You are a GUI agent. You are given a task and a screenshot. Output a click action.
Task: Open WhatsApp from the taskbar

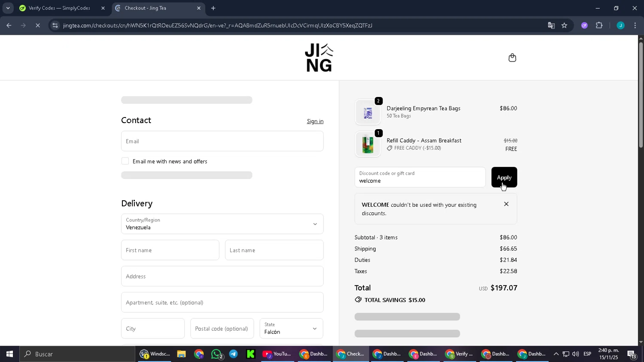click(x=217, y=354)
